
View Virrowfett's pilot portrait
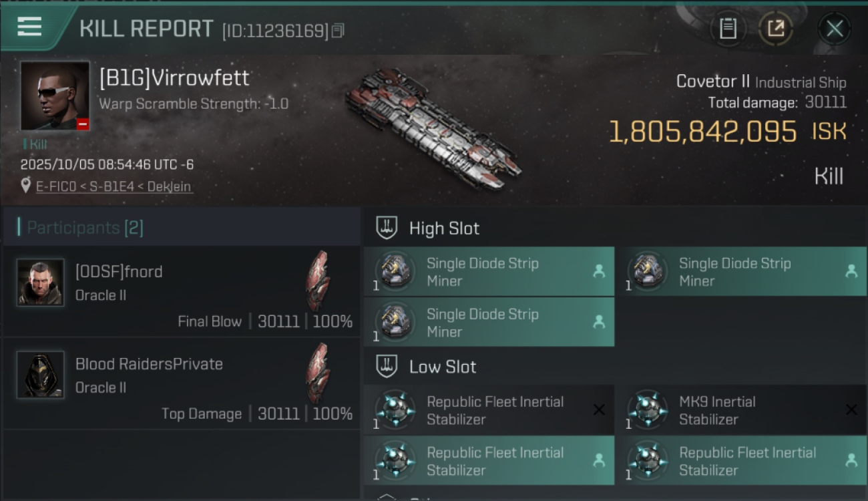[x=55, y=96]
